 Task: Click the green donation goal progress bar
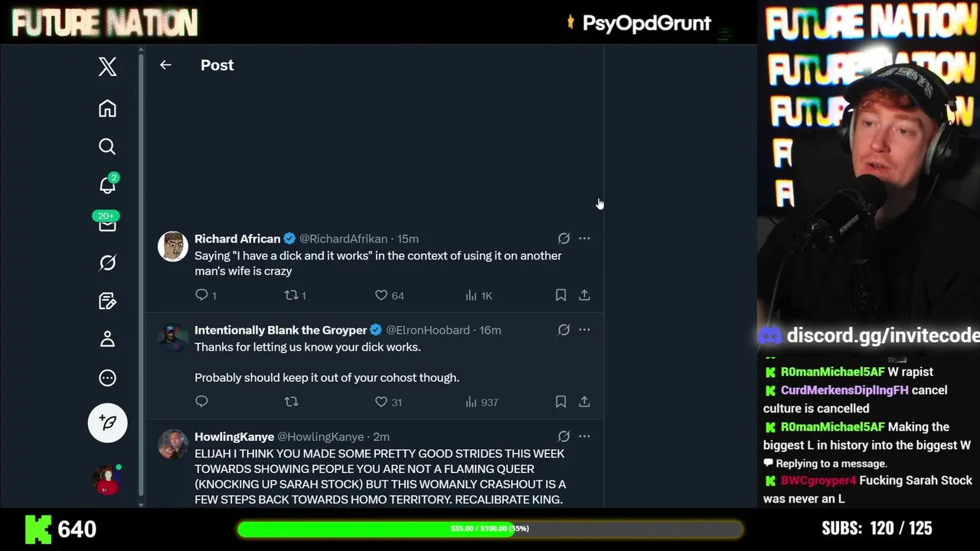(x=490, y=529)
